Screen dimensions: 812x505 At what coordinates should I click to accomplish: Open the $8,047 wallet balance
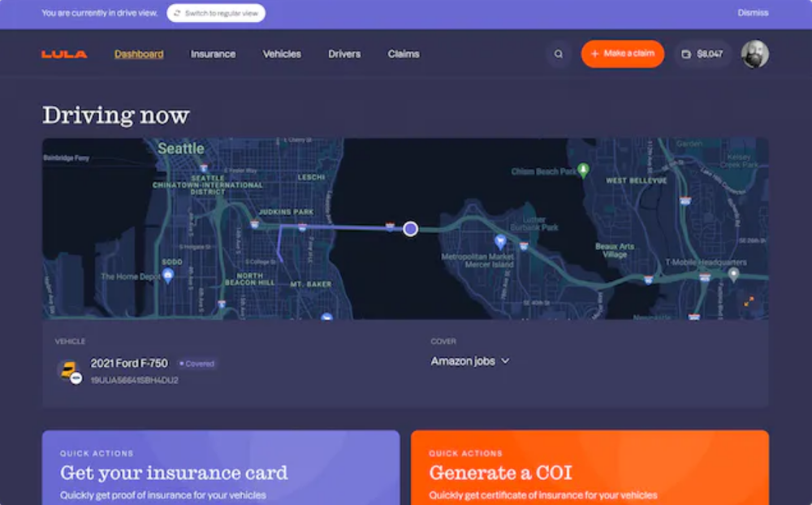(x=702, y=54)
